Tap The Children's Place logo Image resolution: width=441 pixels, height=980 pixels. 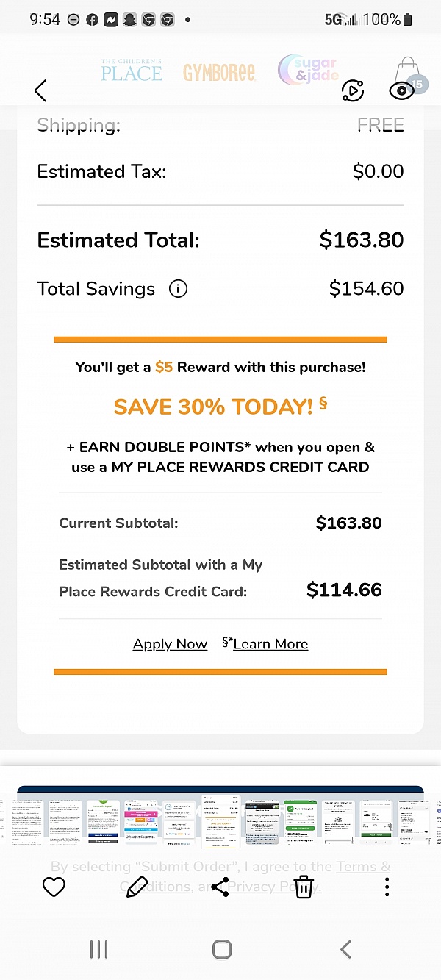132,71
